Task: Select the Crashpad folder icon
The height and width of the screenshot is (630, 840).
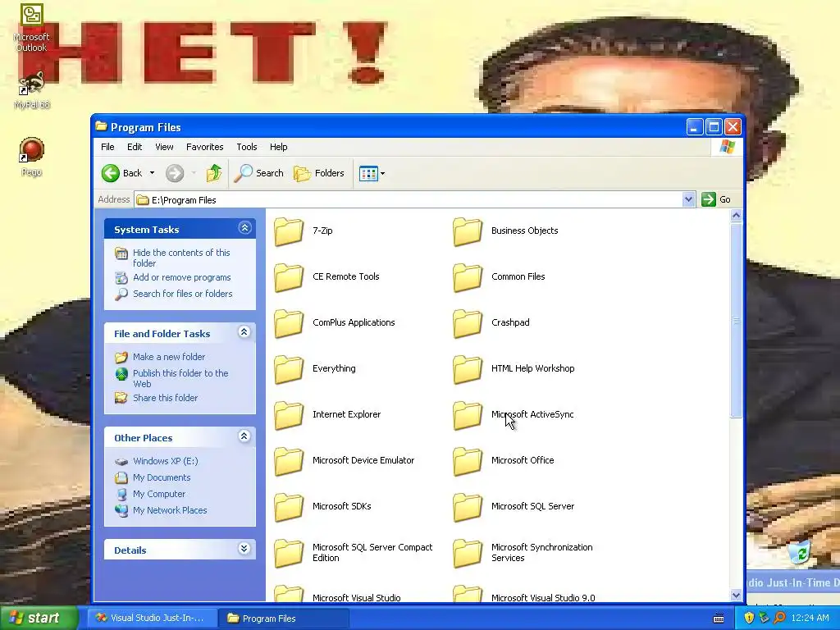Action: [x=468, y=323]
